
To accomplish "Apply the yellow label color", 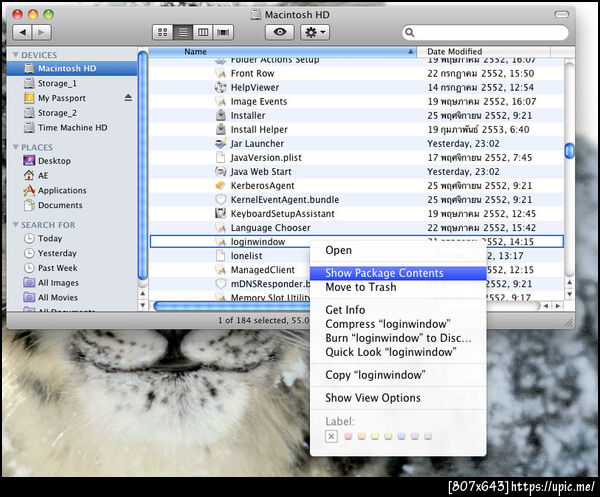I will (x=375, y=436).
